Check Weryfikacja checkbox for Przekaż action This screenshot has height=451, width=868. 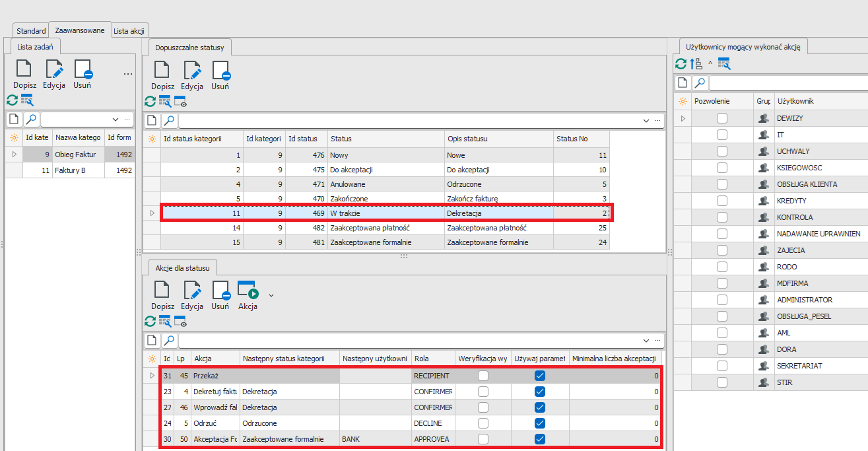click(483, 376)
